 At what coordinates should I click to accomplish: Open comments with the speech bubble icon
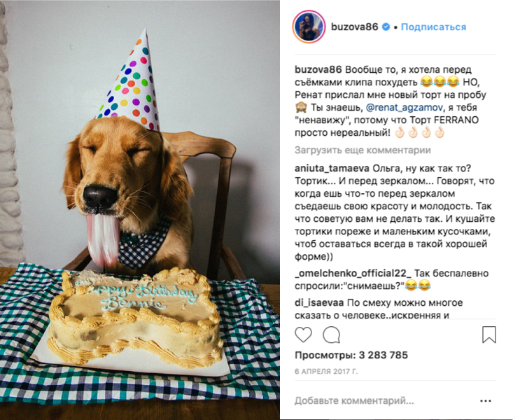[332, 335]
